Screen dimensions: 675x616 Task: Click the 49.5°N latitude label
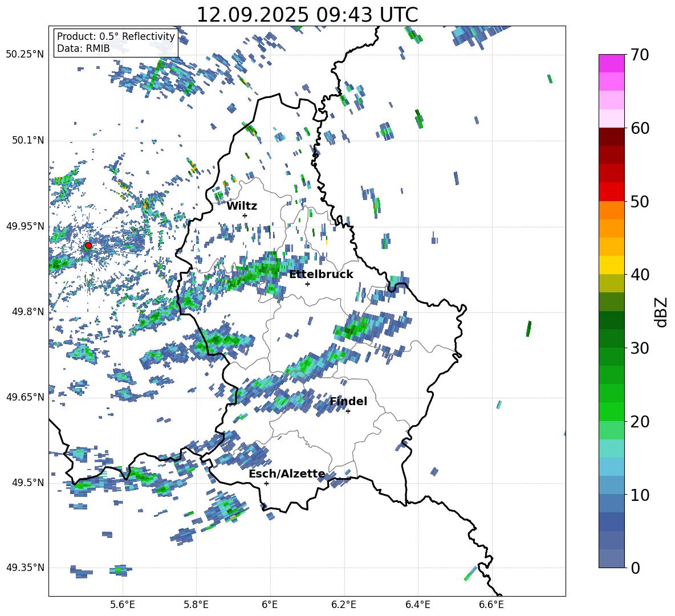[x=27, y=482]
